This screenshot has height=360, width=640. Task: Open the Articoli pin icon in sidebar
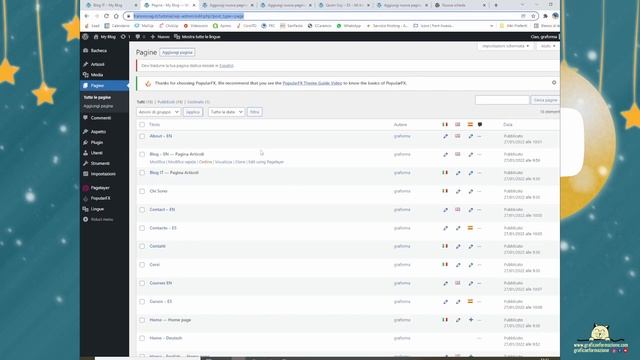[x=86, y=64]
